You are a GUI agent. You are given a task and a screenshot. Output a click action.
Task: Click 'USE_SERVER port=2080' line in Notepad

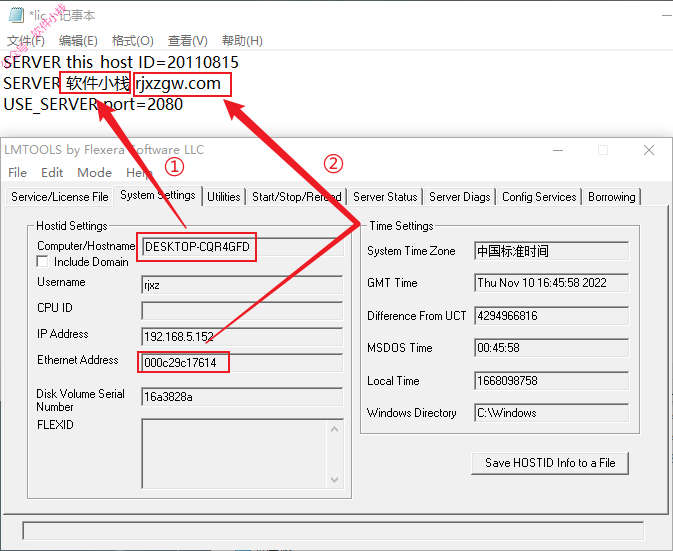[93, 104]
